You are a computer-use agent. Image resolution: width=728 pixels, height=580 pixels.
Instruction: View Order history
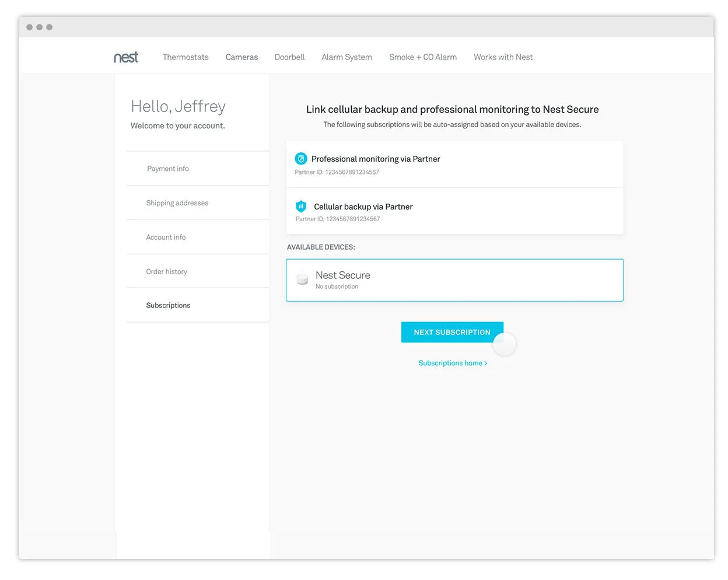(197, 271)
